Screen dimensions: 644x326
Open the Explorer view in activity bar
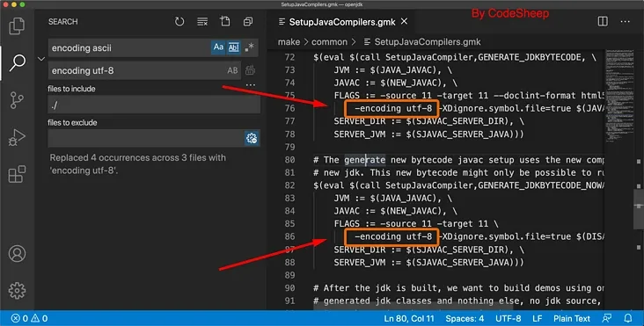pos(17,25)
